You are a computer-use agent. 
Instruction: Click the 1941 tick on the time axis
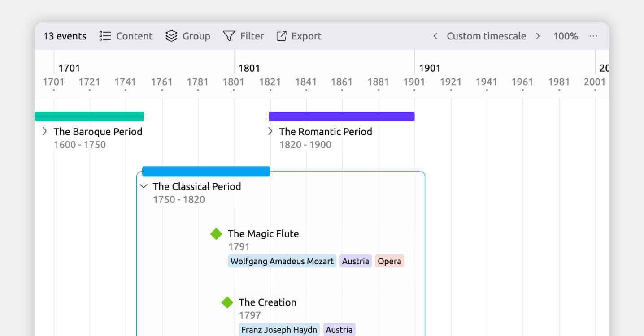pyautogui.click(x=487, y=82)
